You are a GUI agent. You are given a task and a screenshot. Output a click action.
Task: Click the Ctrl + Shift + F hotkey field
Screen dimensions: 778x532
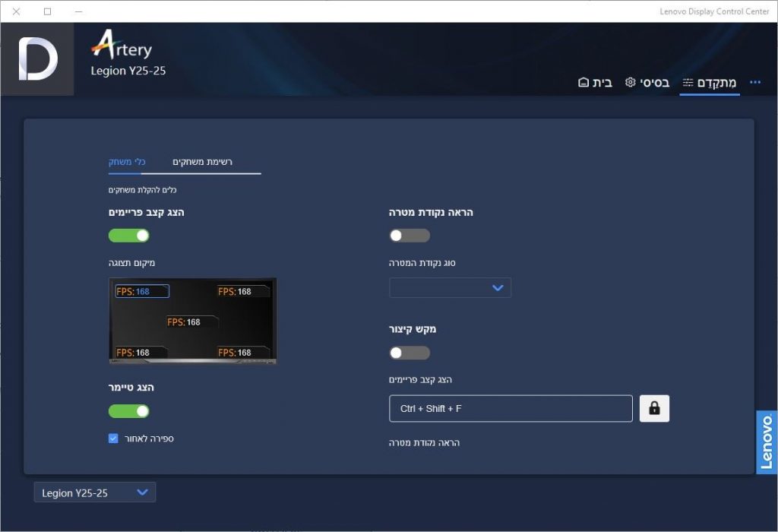click(x=511, y=408)
